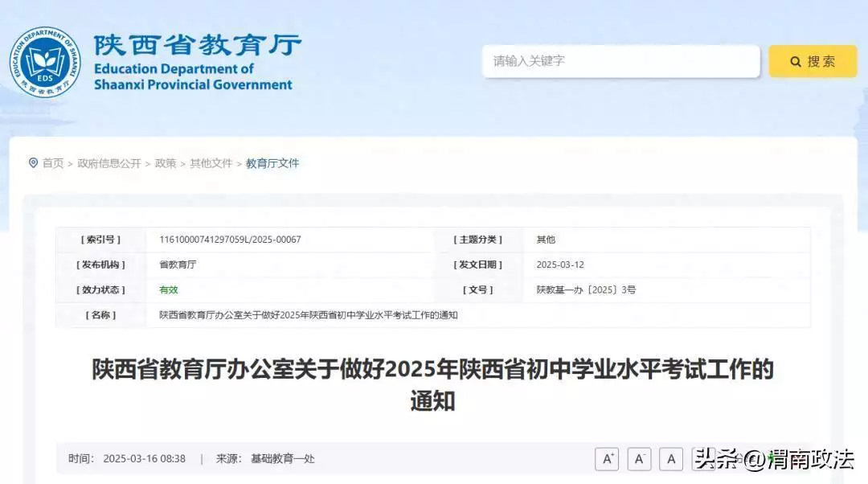Click the [发文日期] label cell

click(477, 265)
